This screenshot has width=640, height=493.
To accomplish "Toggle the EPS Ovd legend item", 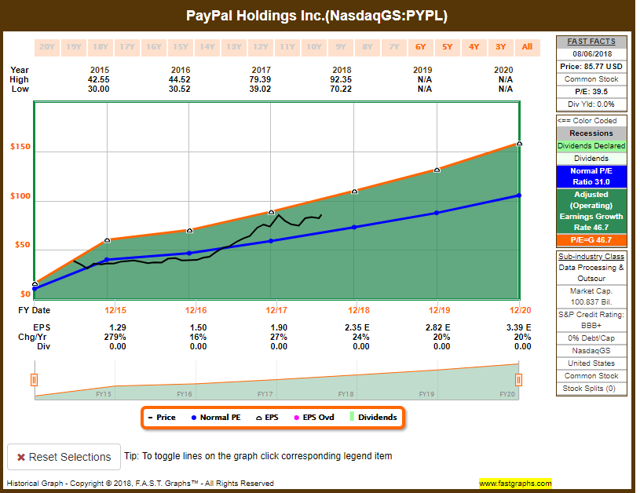I will coord(314,417).
